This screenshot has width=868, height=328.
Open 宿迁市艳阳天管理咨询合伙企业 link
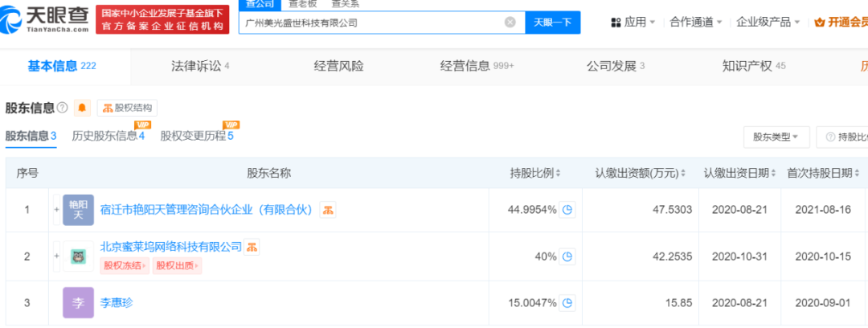click(207, 210)
